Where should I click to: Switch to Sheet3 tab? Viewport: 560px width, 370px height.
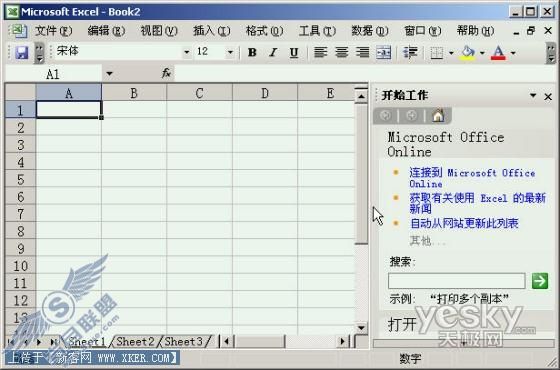point(184,341)
